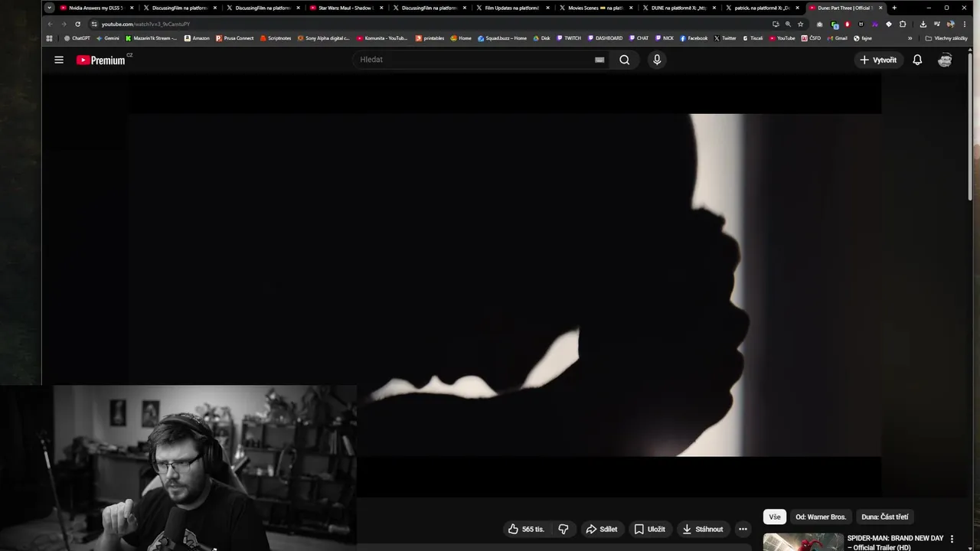Switch to the Nvidia Answers my DLSS tab
This screenshot has height=551, width=980.
click(95, 8)
